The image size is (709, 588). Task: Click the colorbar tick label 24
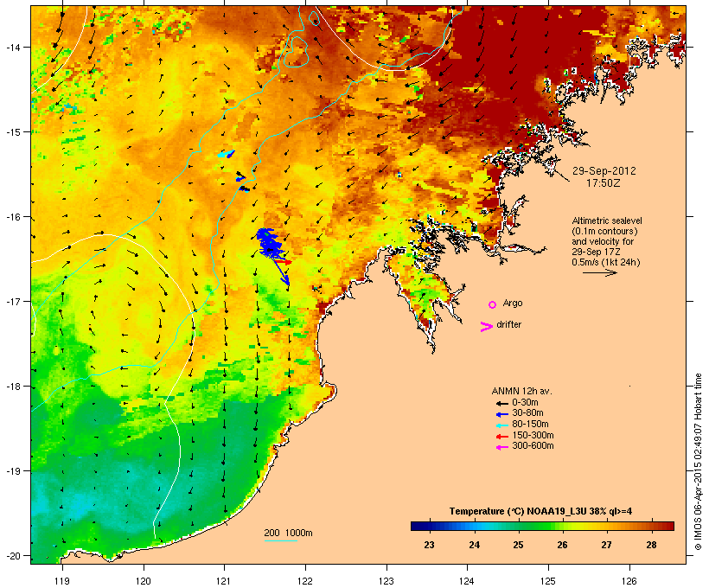pos(474,545)
